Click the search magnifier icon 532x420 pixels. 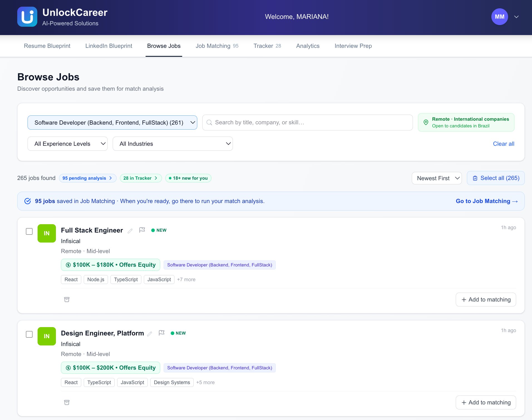pyautogui.click(x=209, y=123)
